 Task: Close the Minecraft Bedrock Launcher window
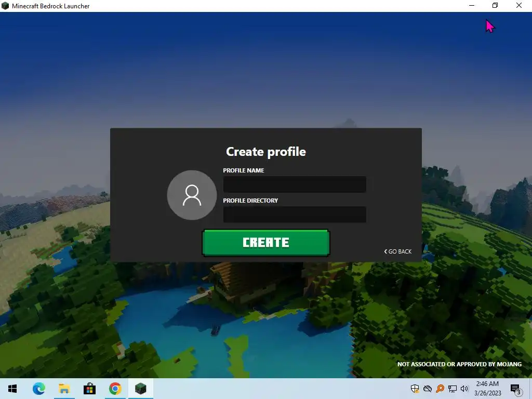[519, 5]
